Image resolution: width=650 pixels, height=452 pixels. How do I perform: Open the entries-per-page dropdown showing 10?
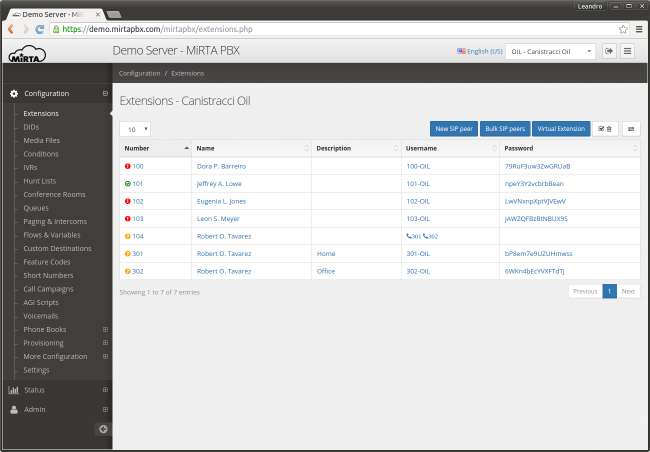(x=135, y=129)
